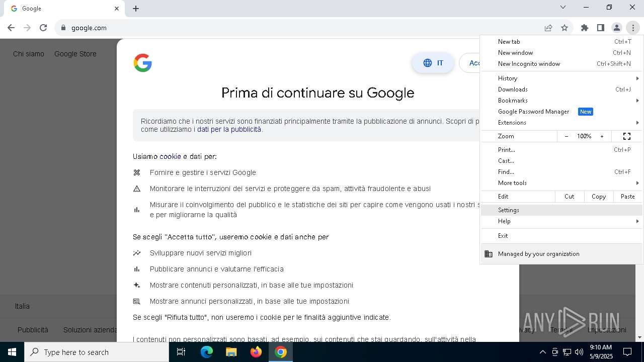Click the Chi siamo link
Image resolution: width=644 pixels, height=362 pixels.
(x=29, y=54)
